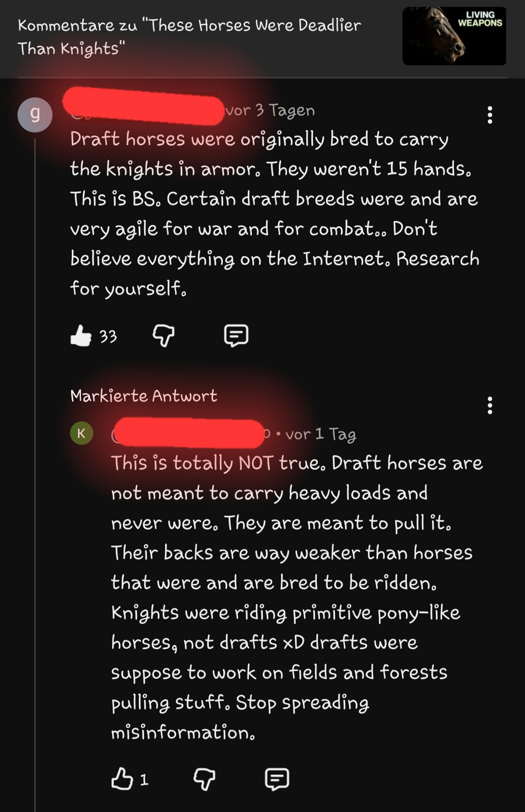The image size is (525, 812).
Task: Open the green 'K' commenter avatar
Action: tap(82, 433)
